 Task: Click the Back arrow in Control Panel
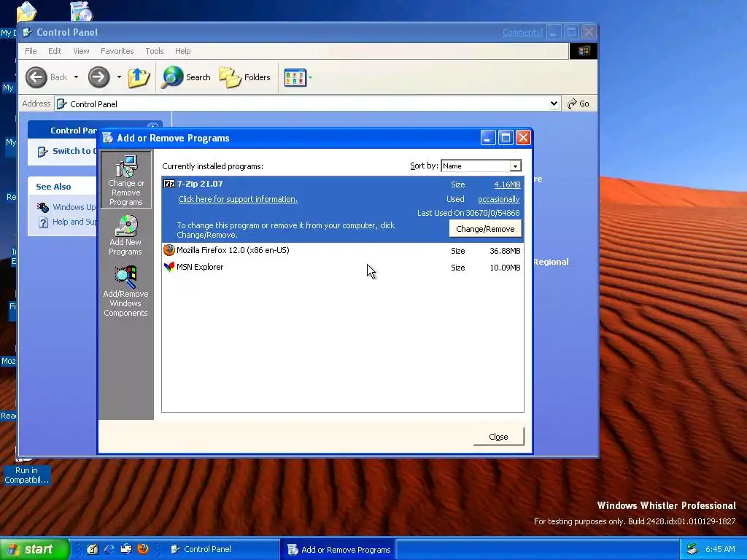pos(36,77)
